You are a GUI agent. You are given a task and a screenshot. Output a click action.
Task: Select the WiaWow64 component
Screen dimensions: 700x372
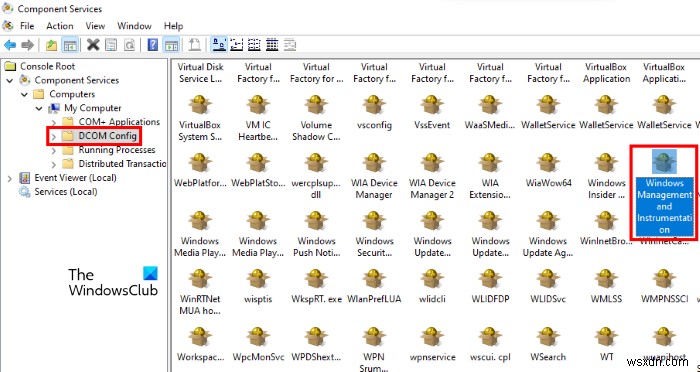[548, 170]
